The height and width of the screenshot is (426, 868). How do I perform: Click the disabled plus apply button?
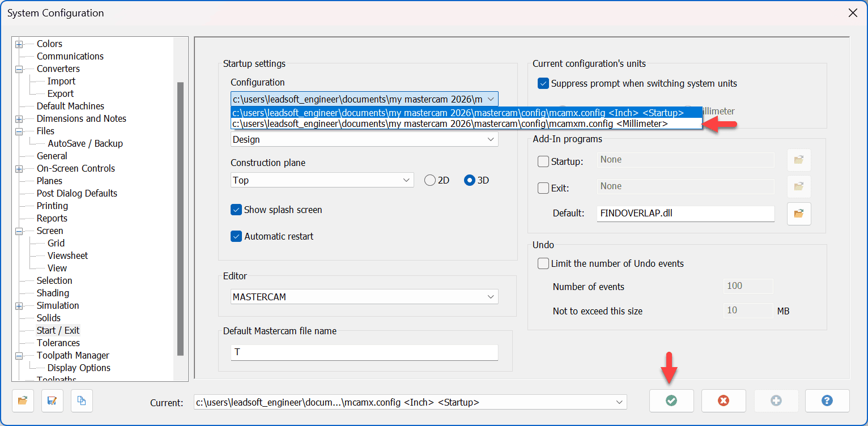[776, 401]
